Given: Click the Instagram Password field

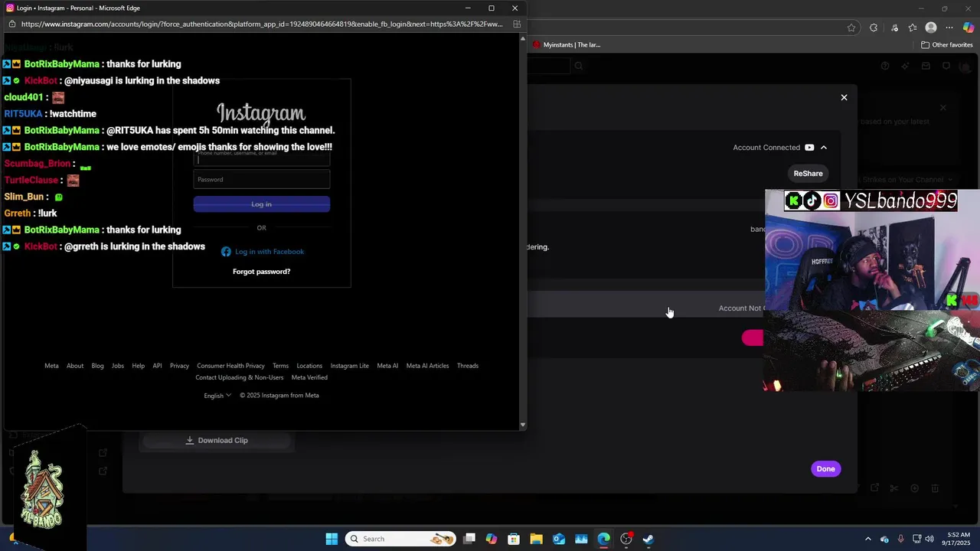Looking at the screenshot, I should click(x=261, y=179).
